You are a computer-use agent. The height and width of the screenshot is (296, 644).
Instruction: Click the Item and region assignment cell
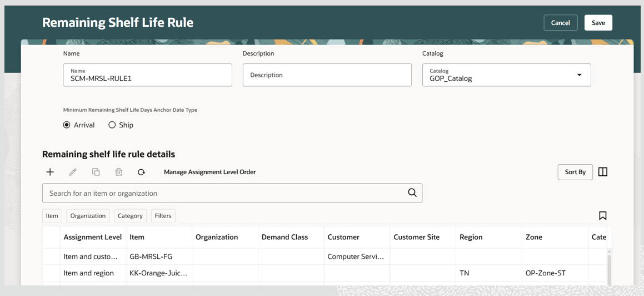click(x=93, y=273)
